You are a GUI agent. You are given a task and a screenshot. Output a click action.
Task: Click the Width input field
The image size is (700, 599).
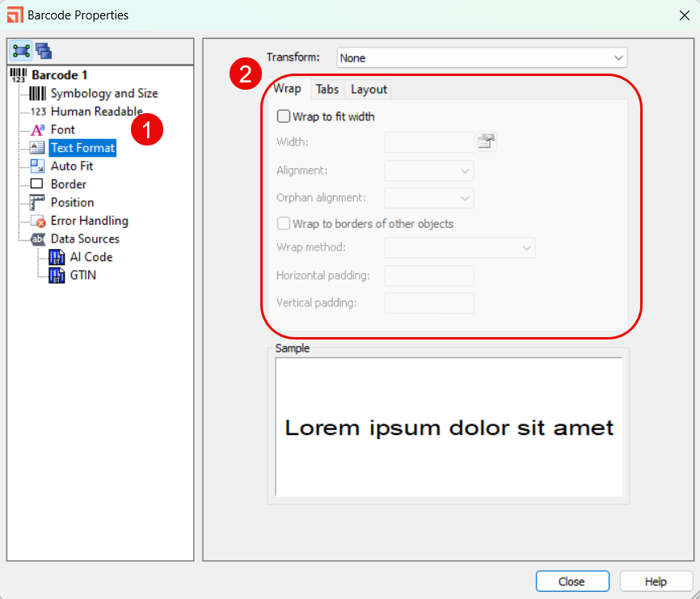pyautogui.click(x=428, y=142)
